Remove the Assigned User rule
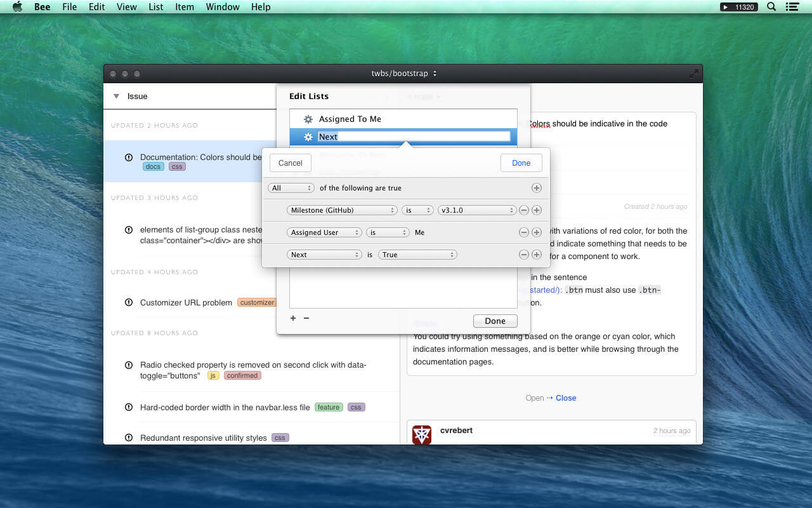The image size is (812, 508). [x=524, y=232]
